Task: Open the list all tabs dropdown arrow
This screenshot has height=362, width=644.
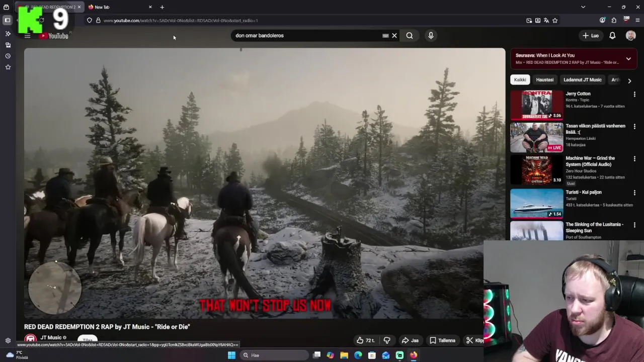Action: (x=583, y=7)
